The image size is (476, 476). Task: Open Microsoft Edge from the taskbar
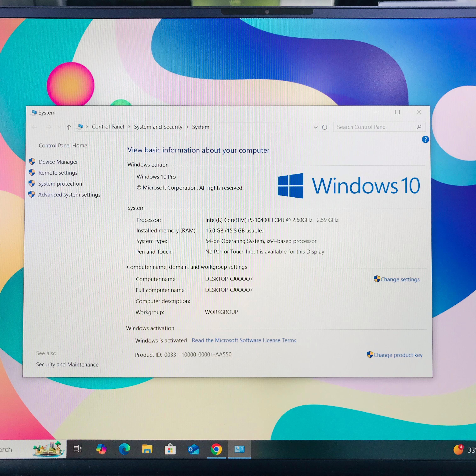[124, 449]
